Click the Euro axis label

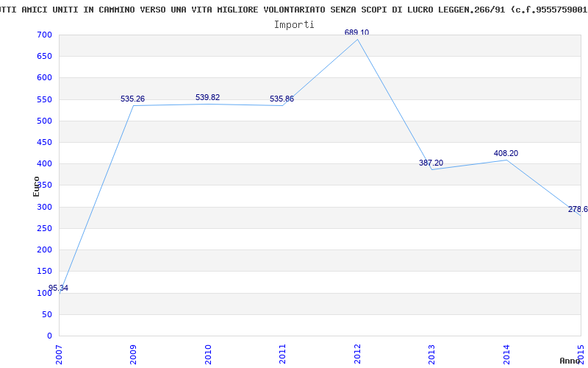(36, 186)
